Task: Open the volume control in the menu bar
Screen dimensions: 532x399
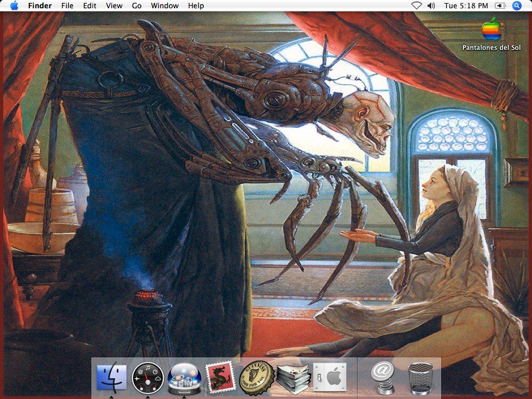Action: coord(430,6)
